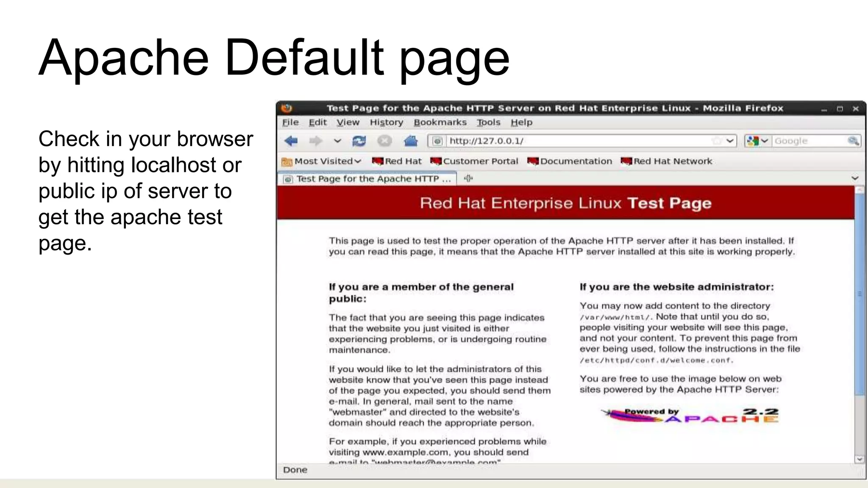Click the grayed stop loading icon
The width and height of the screenshot is (868, 488).
(x=384, y=141)
